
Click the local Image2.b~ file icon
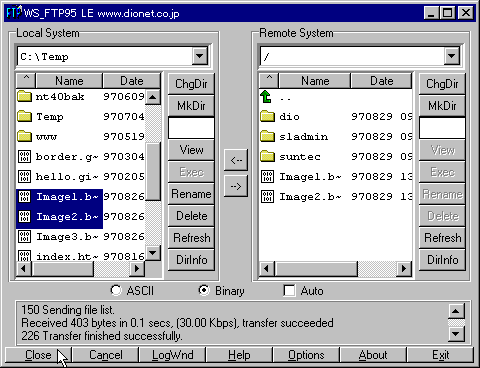[x=24, y=217]
